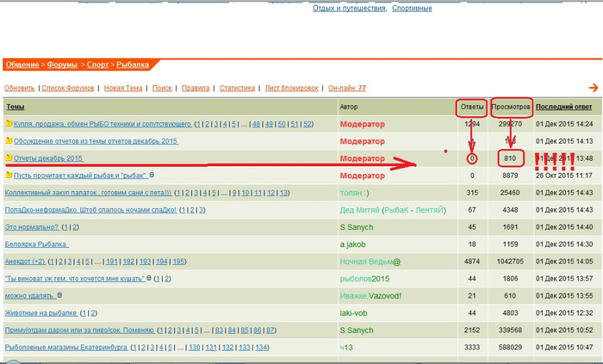Sort topics by 'Ответы' column header
Image resolution: width=603 pixels, height=364 pixels.
pos(471,108)
